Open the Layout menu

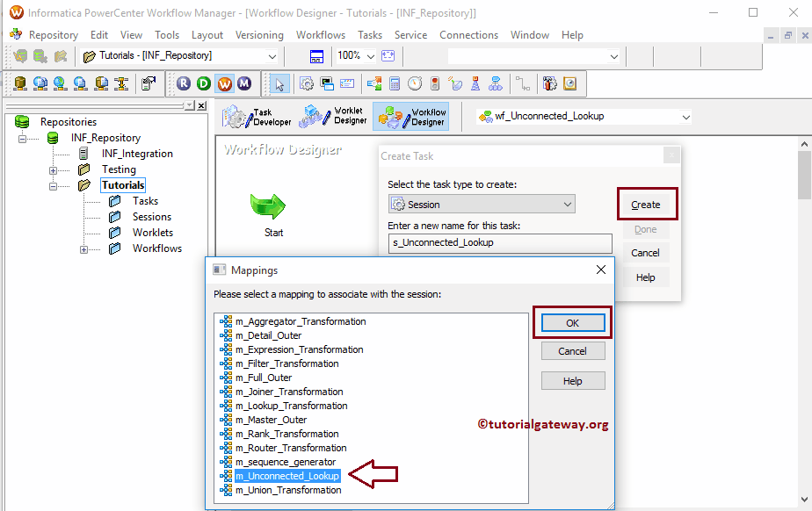click(207, 35)
